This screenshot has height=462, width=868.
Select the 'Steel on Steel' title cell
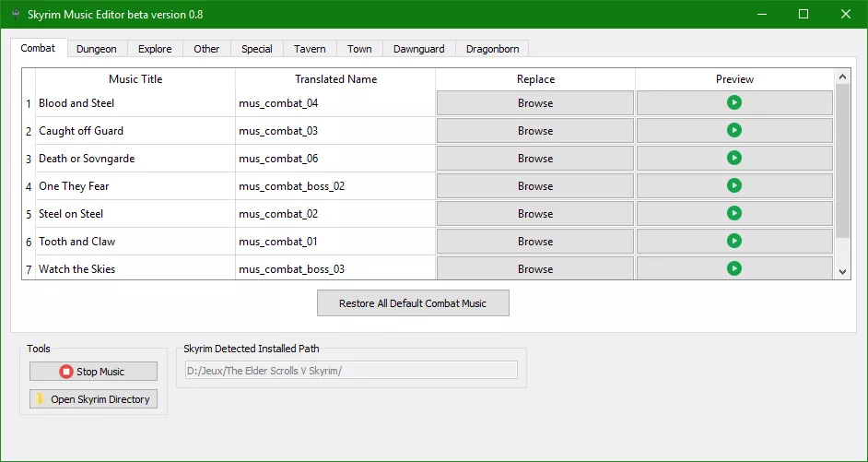(135, 214)
